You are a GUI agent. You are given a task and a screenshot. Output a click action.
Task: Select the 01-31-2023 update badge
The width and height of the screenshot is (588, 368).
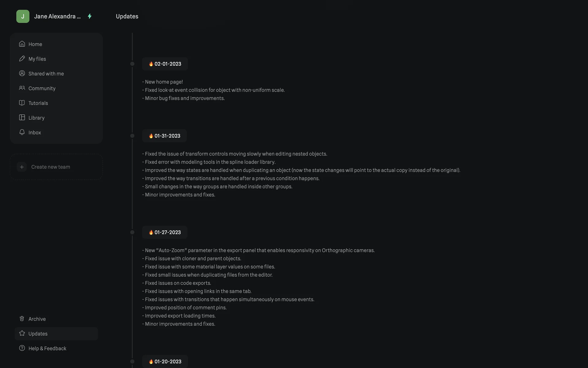click(x=164, y=136)
